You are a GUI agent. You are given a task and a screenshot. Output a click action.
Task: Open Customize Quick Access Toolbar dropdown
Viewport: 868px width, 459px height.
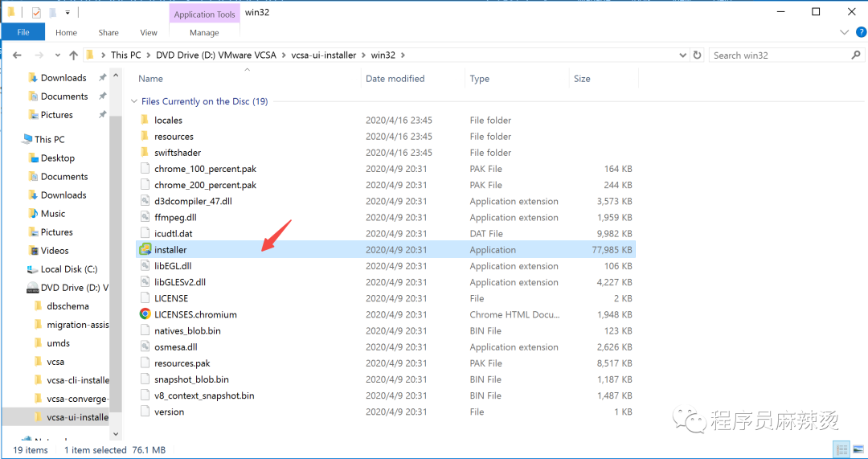coord(68,12)
